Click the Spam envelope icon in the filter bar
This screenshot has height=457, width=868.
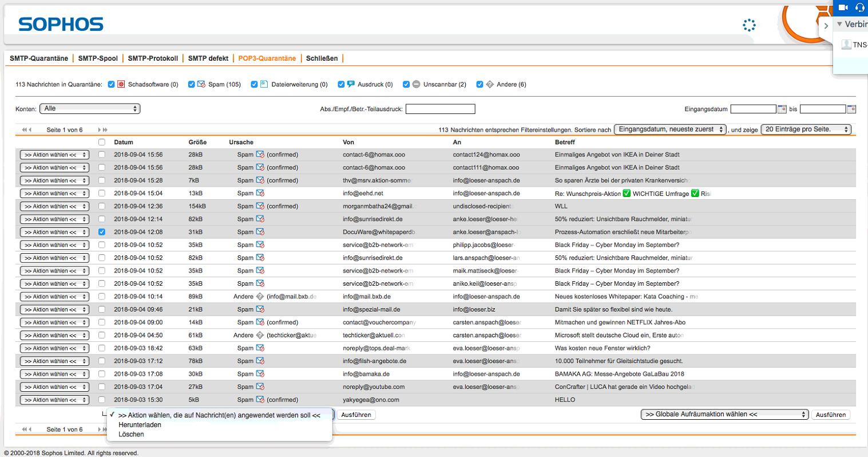[201, 84]
